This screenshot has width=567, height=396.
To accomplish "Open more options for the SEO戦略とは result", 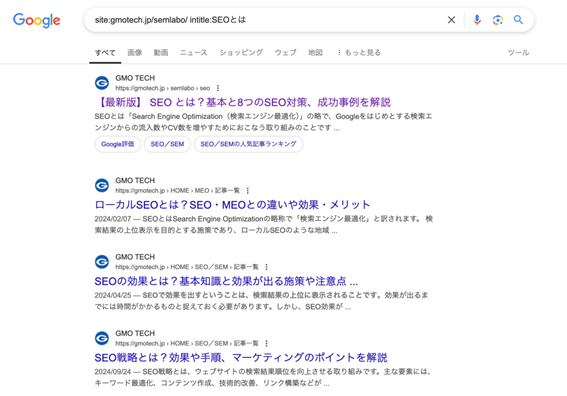I will 267,343.
